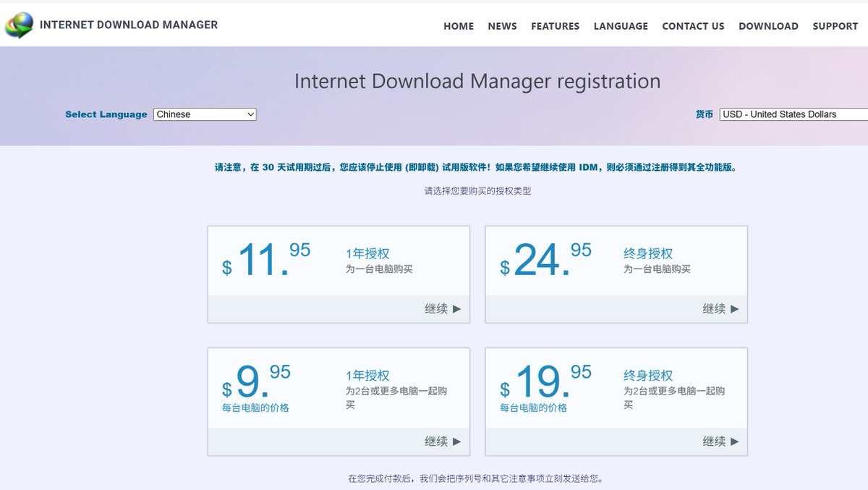The width and height of the screenshot is (868, 490).
Task: Click the 请选择您要购买的授权类型 prompt
Action: [x=477, y=192]
